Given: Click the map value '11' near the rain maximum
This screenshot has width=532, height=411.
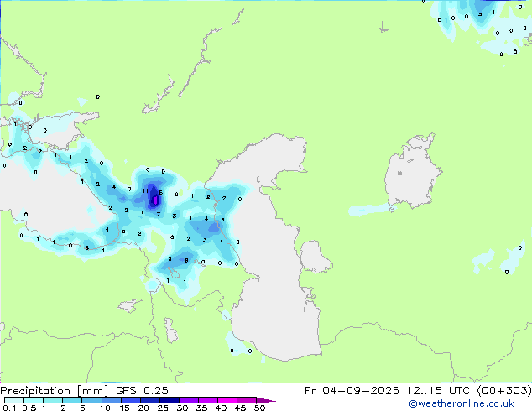Looking at the screenshot, I should pyautogui.click(x=145, y=191).
